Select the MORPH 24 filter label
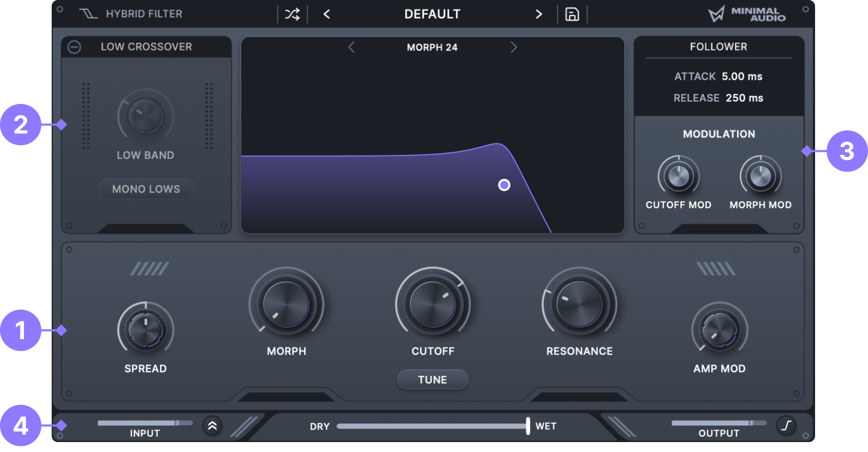This screenshot has width=868, height=452. (x=432, y=47)
